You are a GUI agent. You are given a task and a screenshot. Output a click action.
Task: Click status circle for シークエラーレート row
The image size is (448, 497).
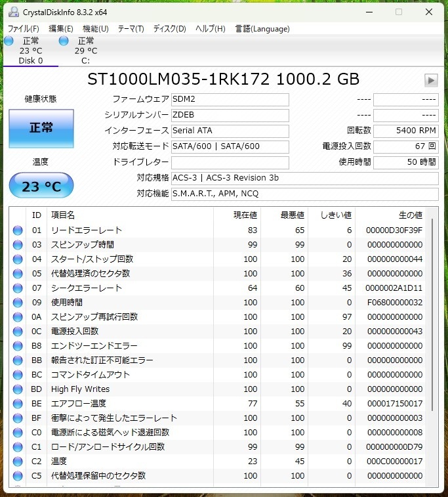tap(18, 288)
